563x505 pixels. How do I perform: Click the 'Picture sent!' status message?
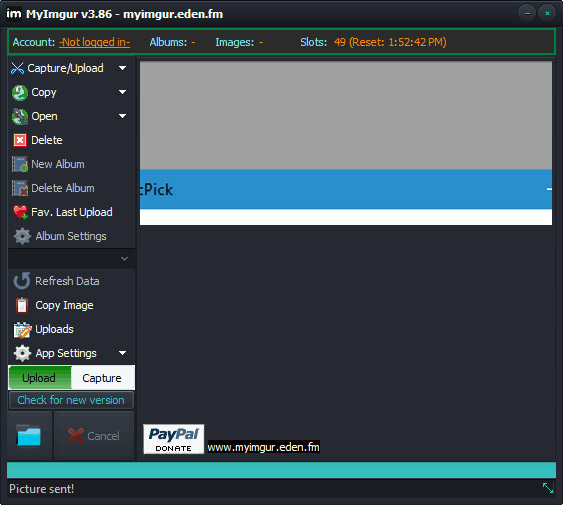tap(42, 488)
